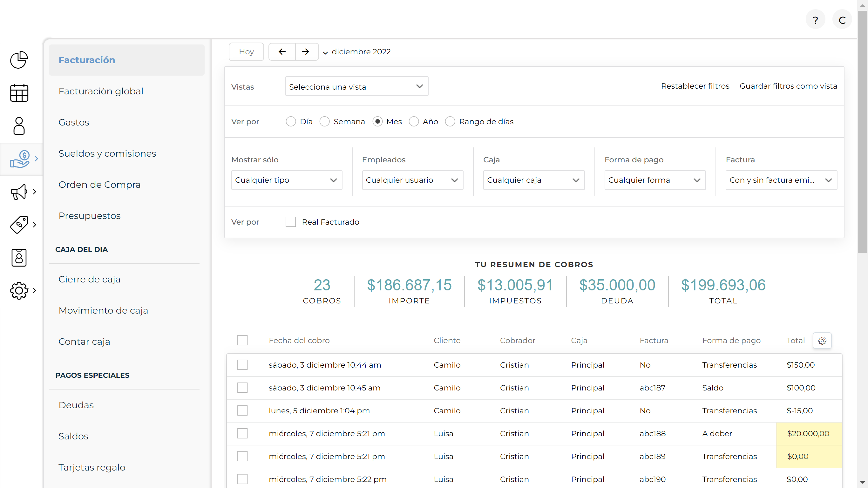Screen dimensions: 868x488
Task: Select the Año radio option
Action: click(x=414, y=121)
